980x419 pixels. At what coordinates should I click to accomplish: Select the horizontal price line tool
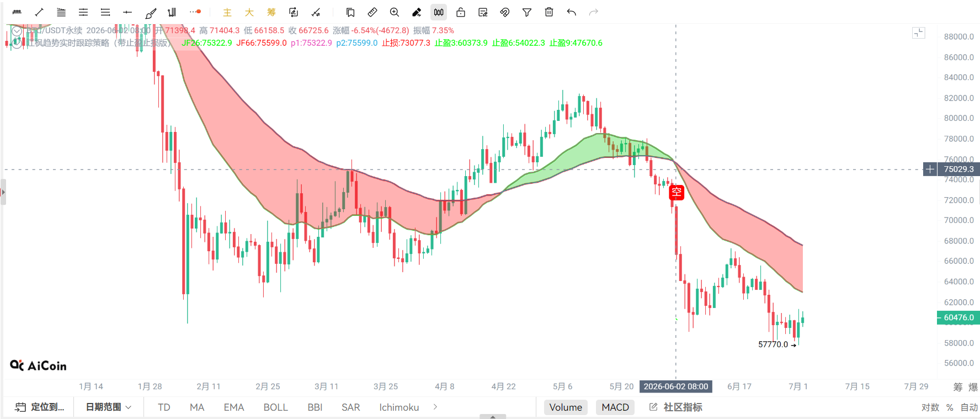127,12
